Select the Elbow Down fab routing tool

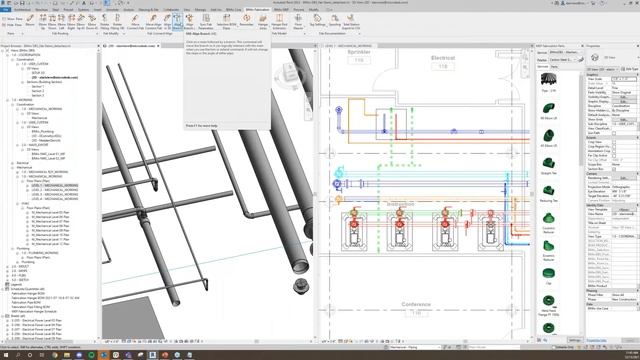tap(52, 22)
